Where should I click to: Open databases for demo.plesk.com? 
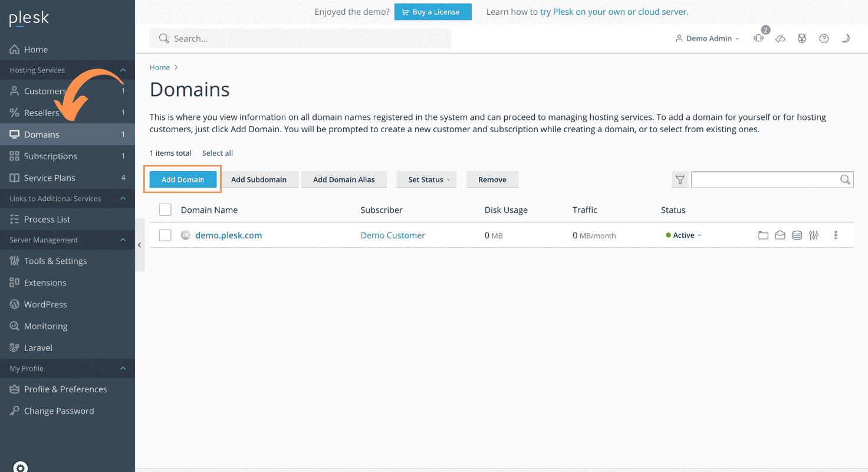click(797, 235)
